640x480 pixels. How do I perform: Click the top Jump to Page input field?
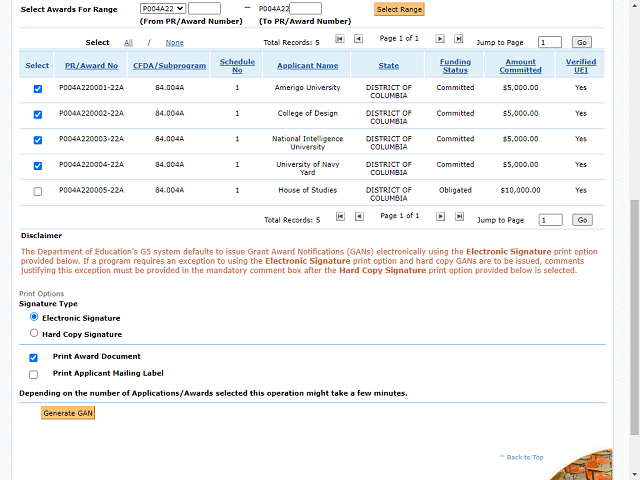coord(550,43)
